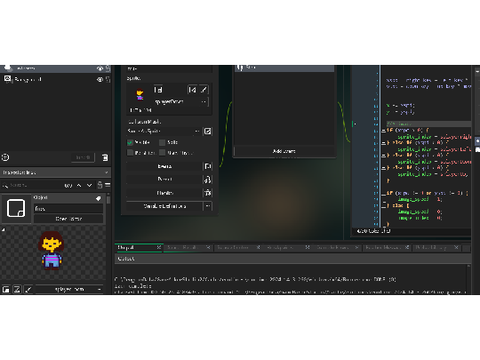The width and height of the screenshot is (480, 360).
Task: Click the Events button
Action: 164,166
